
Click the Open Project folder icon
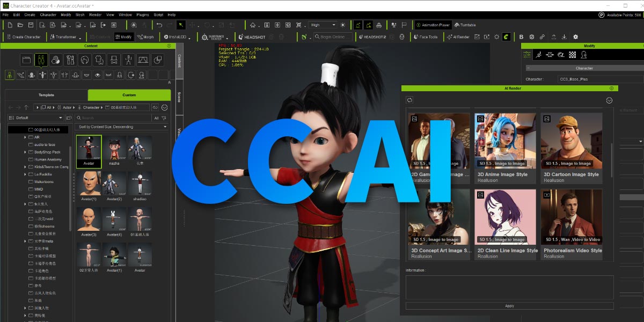tap(20, 25)
